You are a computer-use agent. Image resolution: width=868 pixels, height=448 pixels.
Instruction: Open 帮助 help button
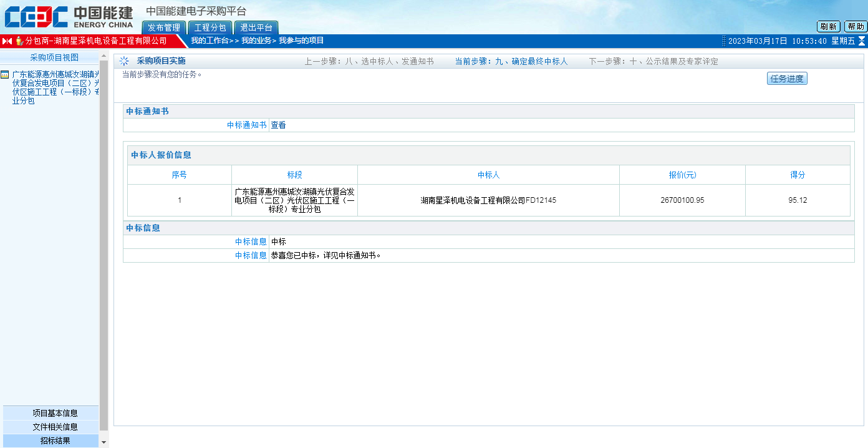[x=856, y=26]
